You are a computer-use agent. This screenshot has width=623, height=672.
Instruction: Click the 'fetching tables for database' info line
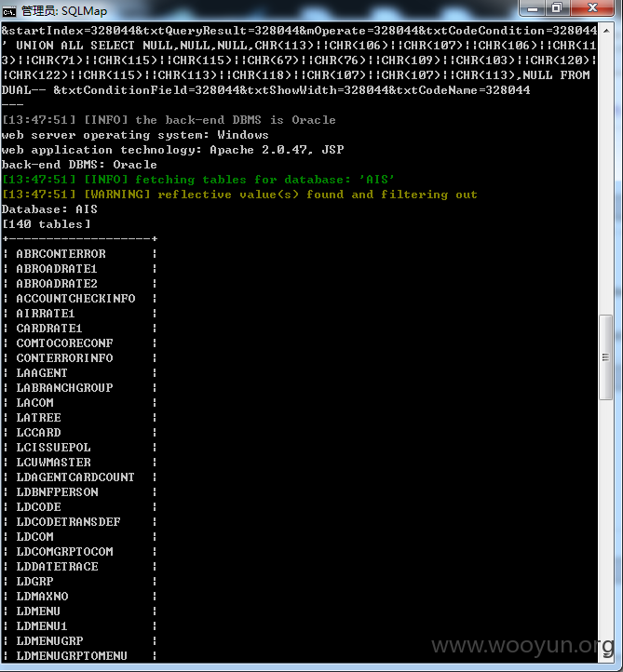point(198,180)
